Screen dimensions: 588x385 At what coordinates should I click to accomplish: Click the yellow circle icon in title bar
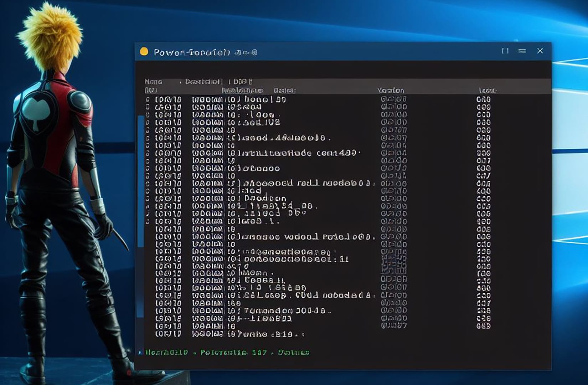click(x=144, y=52)
